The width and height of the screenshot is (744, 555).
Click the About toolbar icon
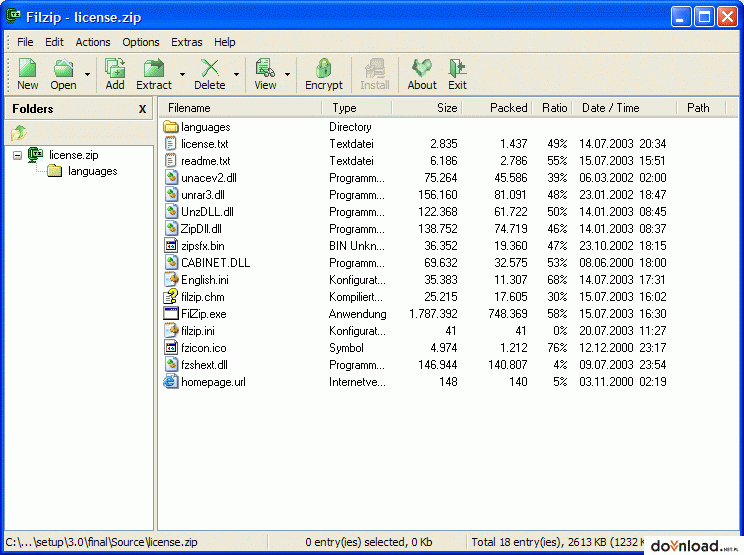point(422,68)
